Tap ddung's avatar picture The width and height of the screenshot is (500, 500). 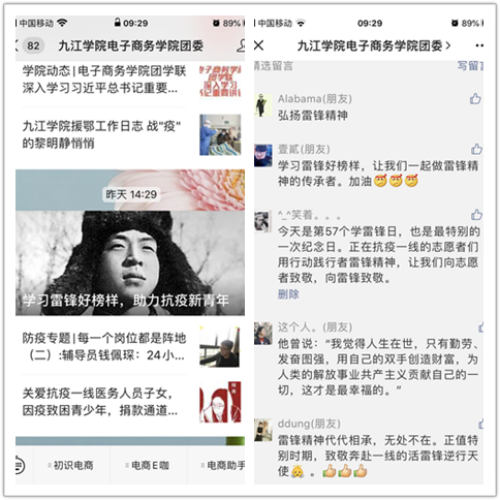(x=263, y=430)
